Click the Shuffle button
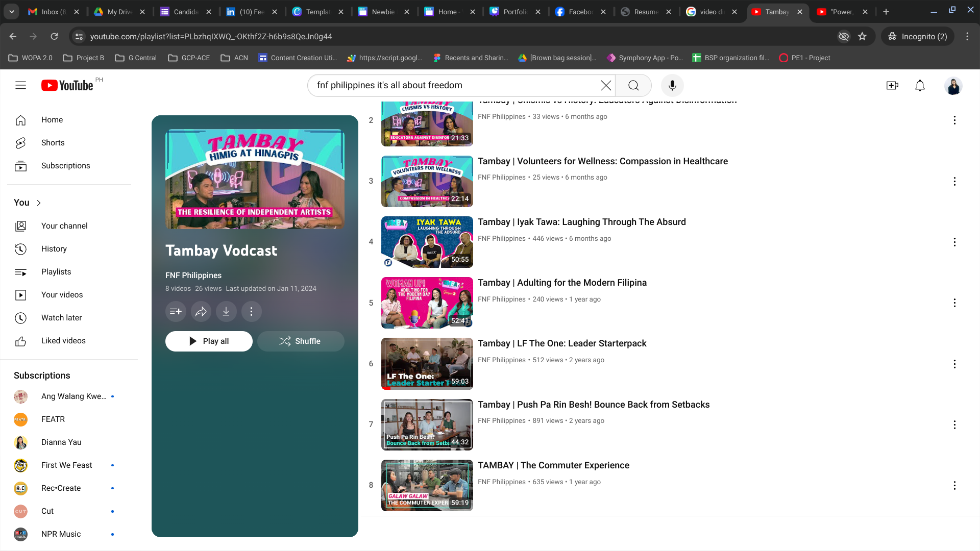980x551 pixels. pos(301,341)
